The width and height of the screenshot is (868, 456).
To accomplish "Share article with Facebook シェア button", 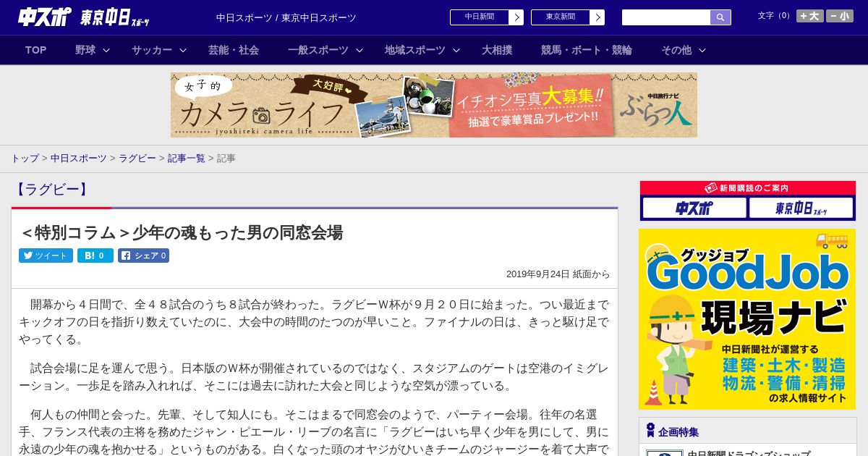I will [143, 256].
